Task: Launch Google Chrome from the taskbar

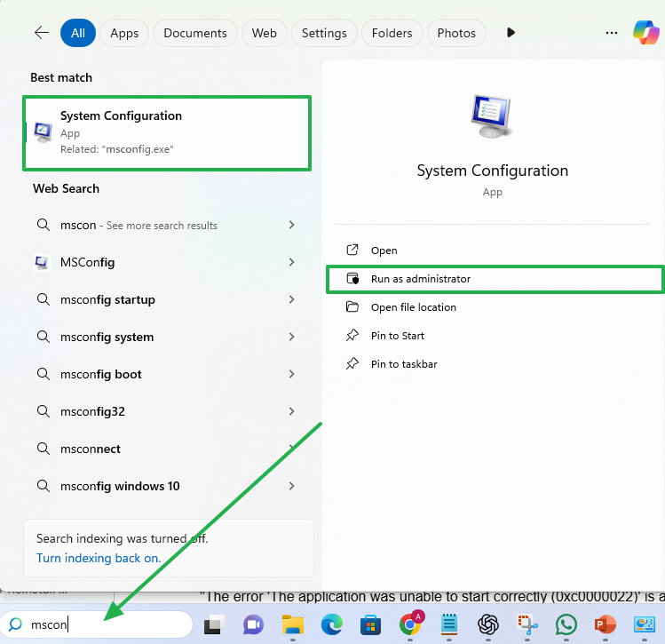Action: (x=410, y=624)
